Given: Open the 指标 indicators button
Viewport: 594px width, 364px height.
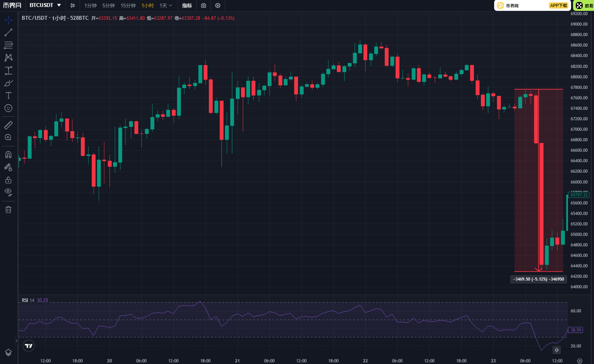Looking at the screenshot, I should [187, 5].
